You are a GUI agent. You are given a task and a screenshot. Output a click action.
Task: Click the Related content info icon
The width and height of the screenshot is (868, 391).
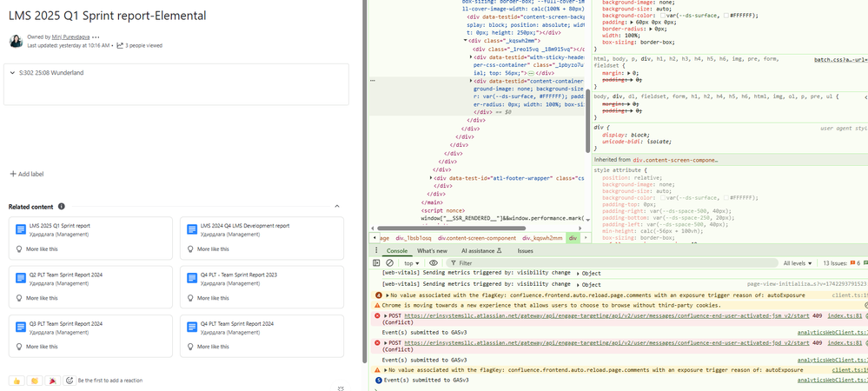pyautogui.click(x=61, y=207)
